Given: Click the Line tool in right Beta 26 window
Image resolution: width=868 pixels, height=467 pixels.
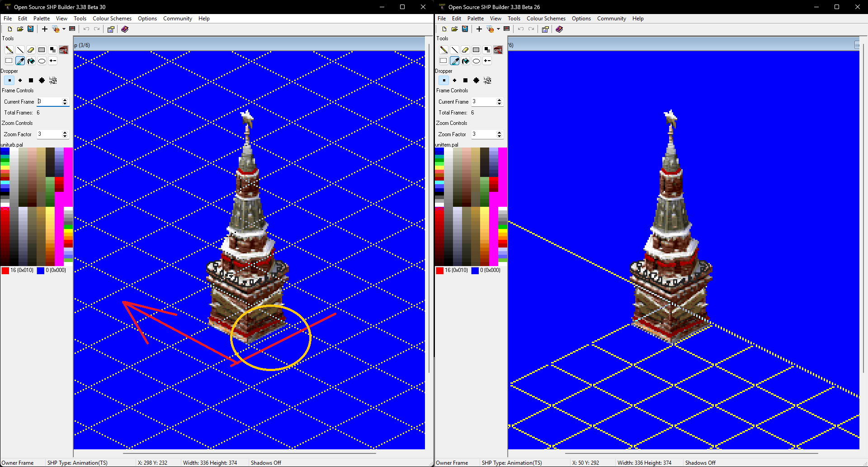Looking at the screenshot, I should pos(454,50).
